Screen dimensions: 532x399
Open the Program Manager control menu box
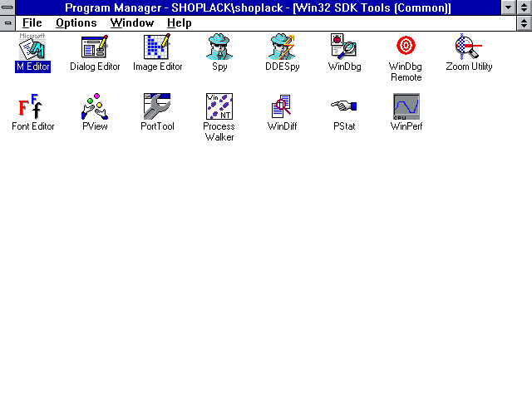(7, 7)
